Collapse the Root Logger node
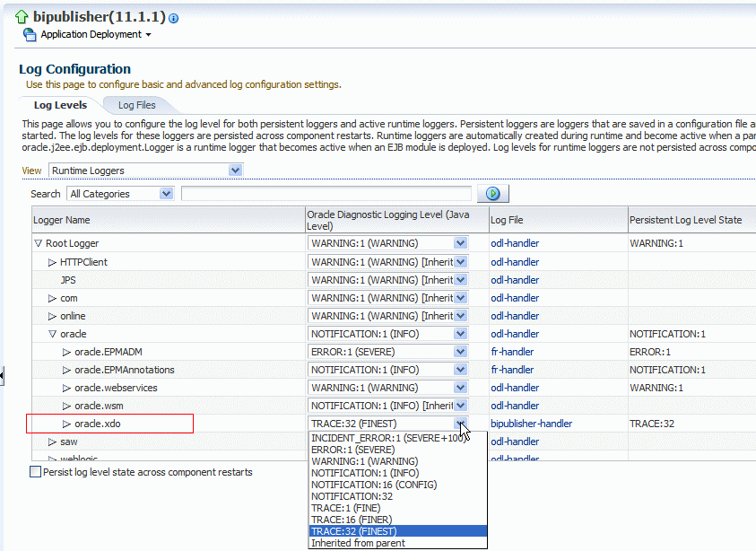 pos(38,243)
